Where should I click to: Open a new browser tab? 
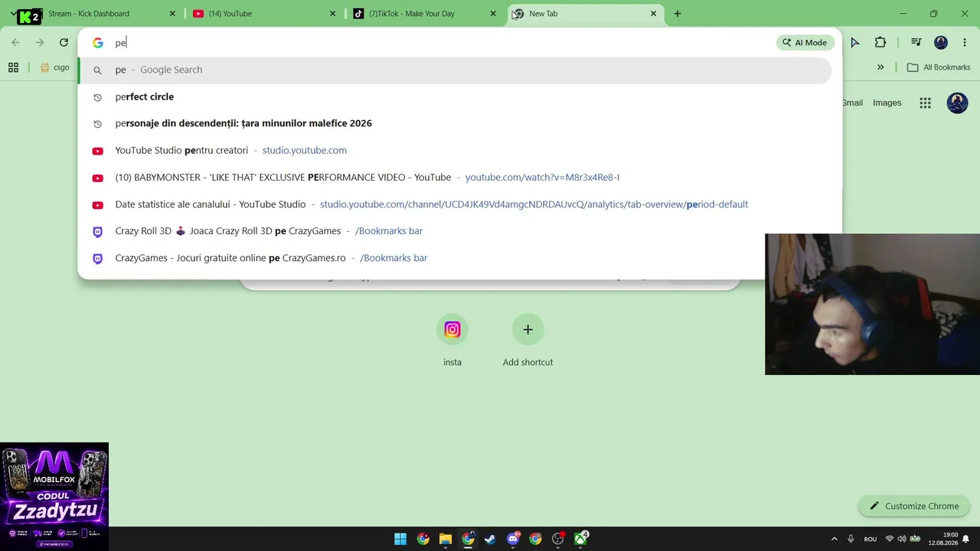(678, 14)
